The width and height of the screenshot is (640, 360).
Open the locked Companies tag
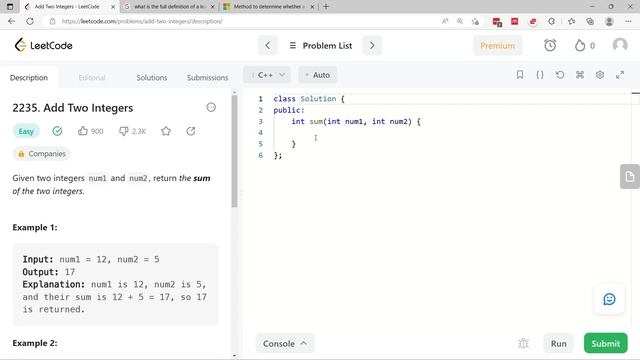42,154
